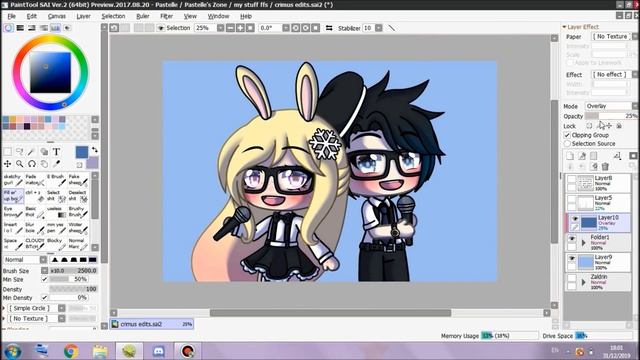Open the Effect dropdown showing No effect

[x=614, y=75]
